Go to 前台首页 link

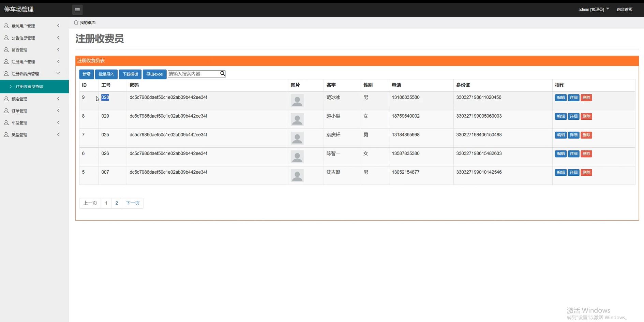625,9
